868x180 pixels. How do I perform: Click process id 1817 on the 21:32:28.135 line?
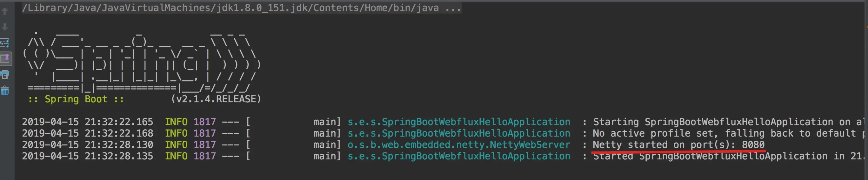[x=204, y=156]
